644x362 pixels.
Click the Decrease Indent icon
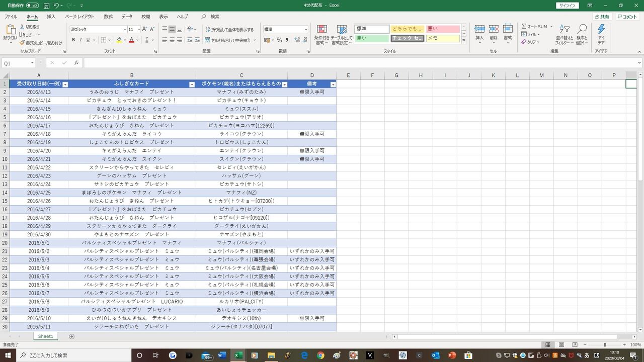tap(190, 40)
